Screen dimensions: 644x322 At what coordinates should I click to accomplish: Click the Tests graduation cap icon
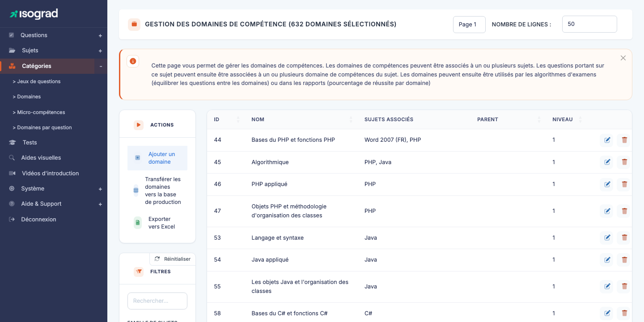pos(13,143)
